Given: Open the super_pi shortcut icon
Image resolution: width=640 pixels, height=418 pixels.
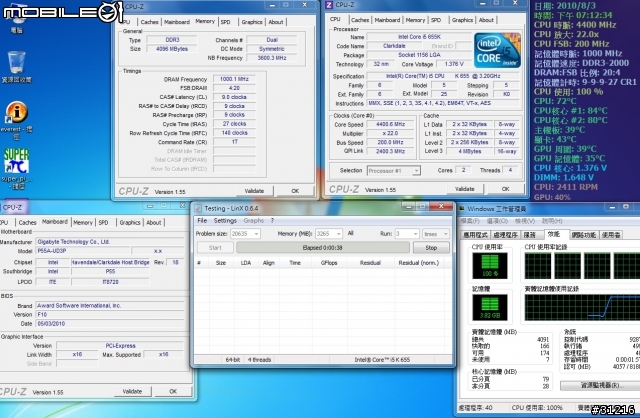Looking at the screenshot, I should [x=16, y=161].
